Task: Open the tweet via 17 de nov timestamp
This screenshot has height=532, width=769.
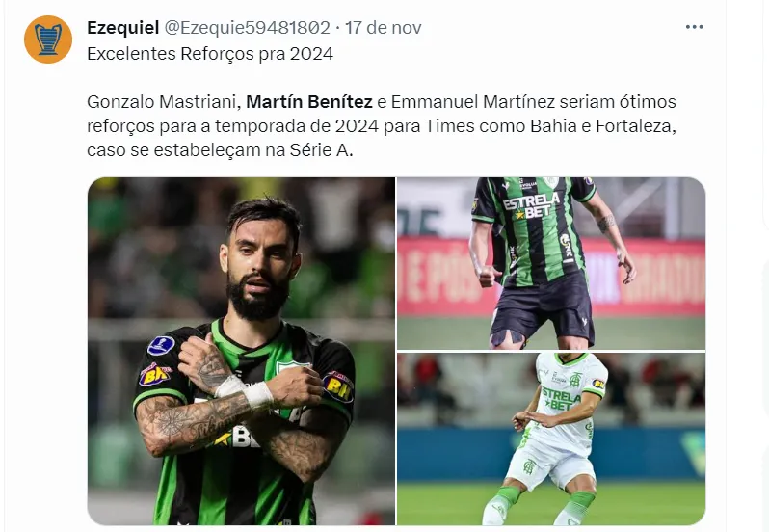Action: (383, 27)
